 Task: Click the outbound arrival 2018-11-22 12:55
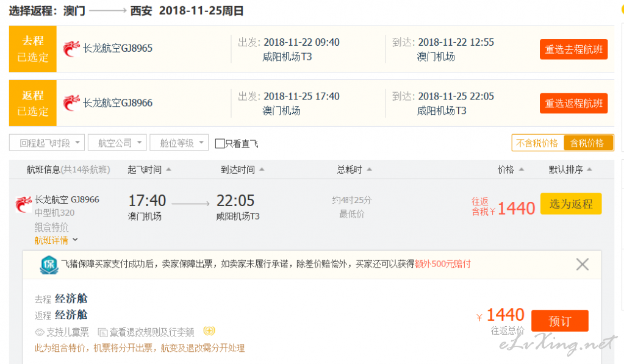point(456,42)
